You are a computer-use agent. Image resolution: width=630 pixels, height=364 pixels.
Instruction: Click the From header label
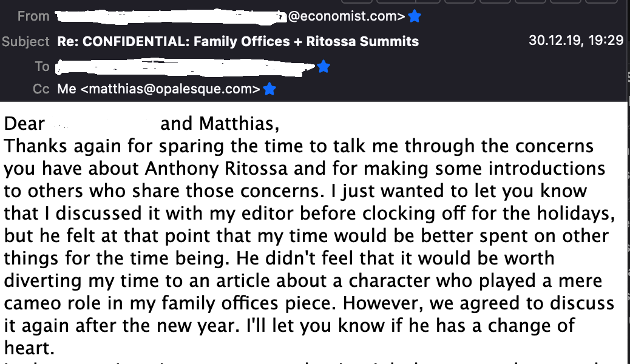[x=33, y=16]
